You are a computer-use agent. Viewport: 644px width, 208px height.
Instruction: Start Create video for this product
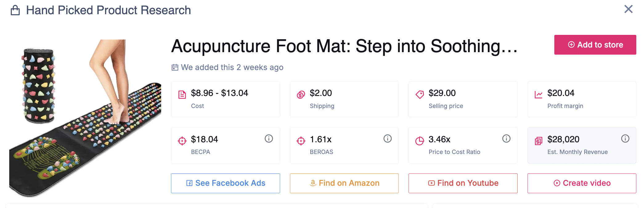pyautogui.click(x=582, y=183)
